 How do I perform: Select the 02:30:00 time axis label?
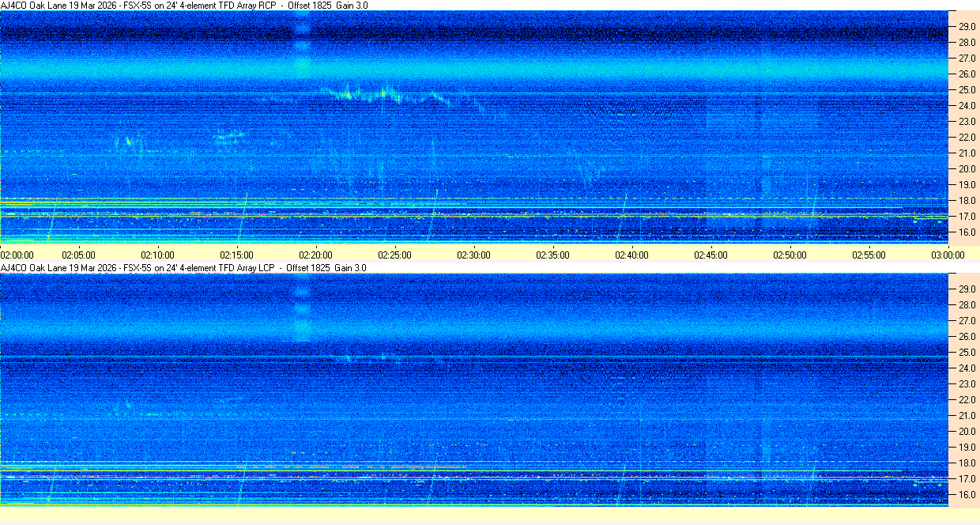coord(473,255)
